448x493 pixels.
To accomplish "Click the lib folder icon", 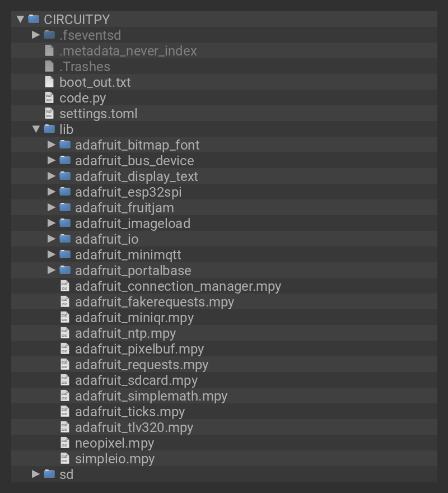I will (x=49, y=129).
